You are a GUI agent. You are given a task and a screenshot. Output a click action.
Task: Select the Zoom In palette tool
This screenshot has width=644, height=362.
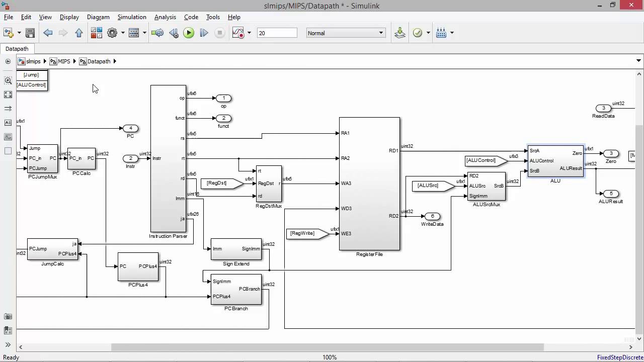point(8,80)
